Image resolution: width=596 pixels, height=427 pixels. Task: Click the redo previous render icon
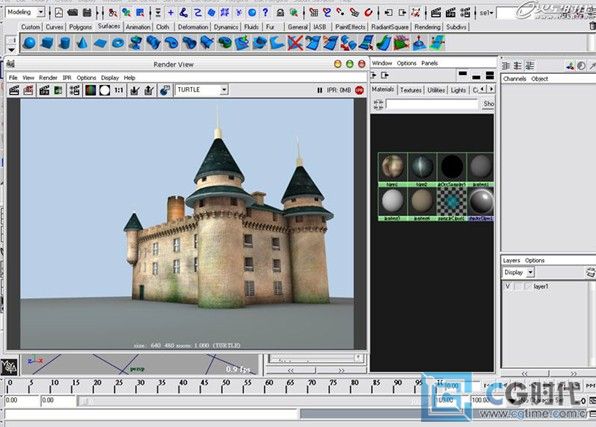pyautogui.click(x=14, y=90)
